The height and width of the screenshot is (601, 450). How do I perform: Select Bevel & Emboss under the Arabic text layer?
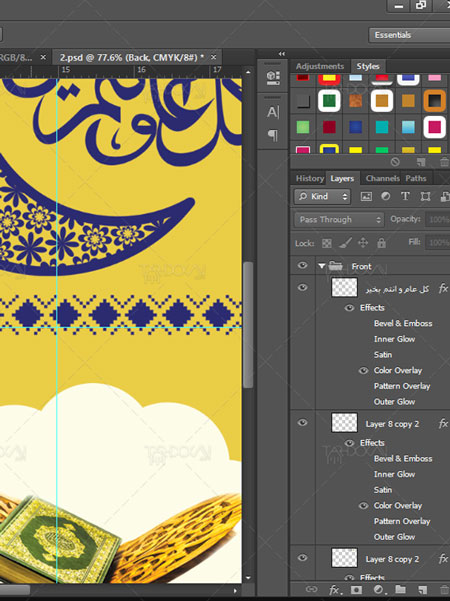point(403,323)
